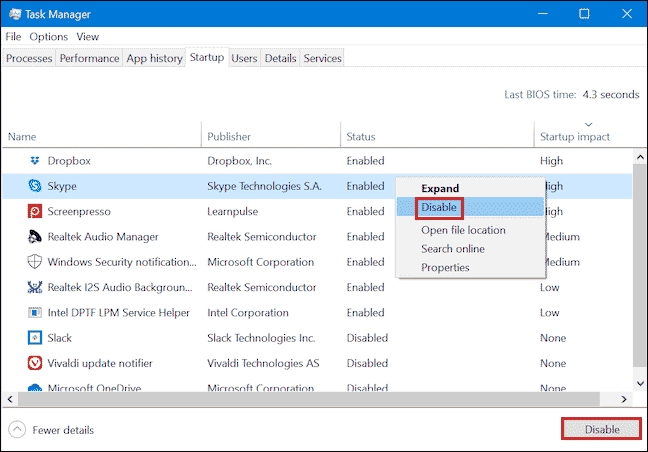Click the Fewer details label
Image resolution: width=648 pixels, height=452 pixels.
coord(63,430)
